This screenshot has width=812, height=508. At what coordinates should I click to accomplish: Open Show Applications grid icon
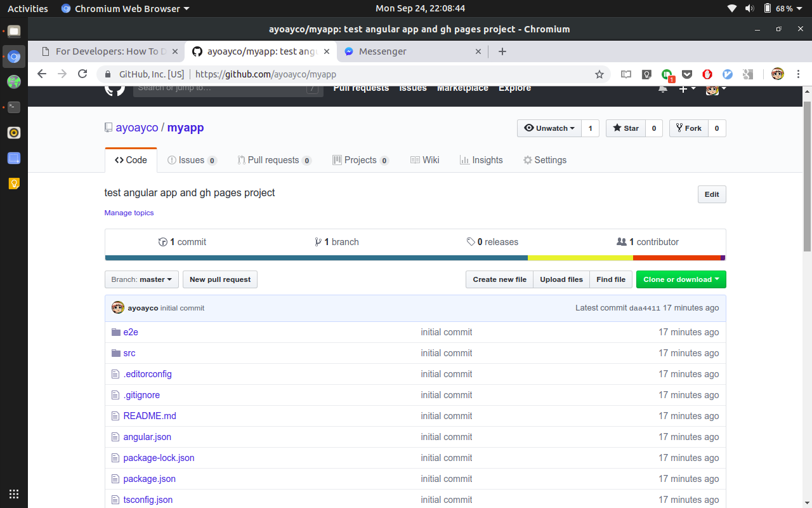(14, 494)
